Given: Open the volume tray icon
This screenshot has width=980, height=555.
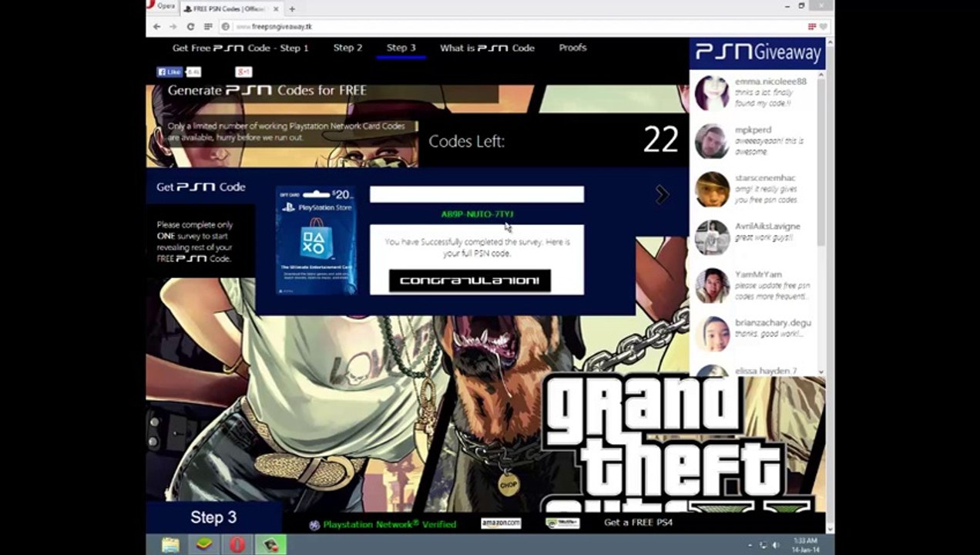Looking at the screenshot, I should click(x=775, y=546).
